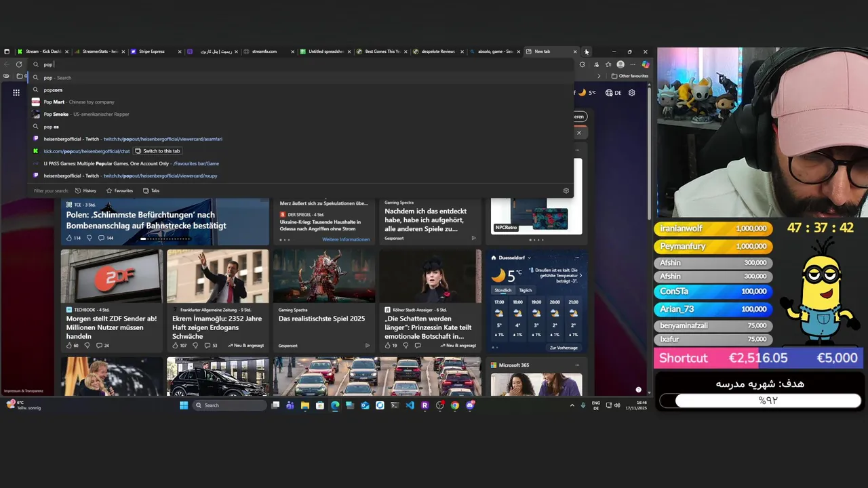Screen dimensions: 868x488
Task: Switch weather to Täglich tab
Action: pos(526,290)
